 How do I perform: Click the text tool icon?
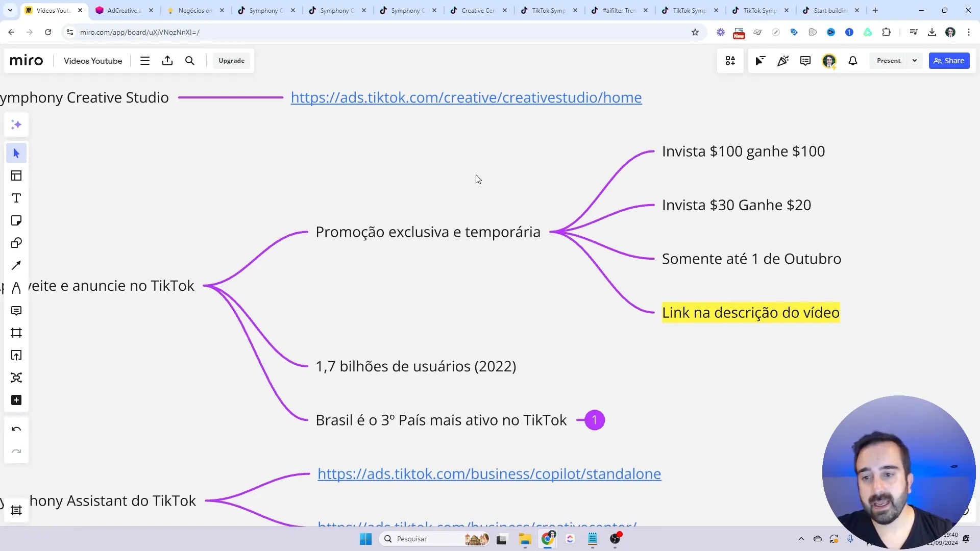(x=16, y=198)
